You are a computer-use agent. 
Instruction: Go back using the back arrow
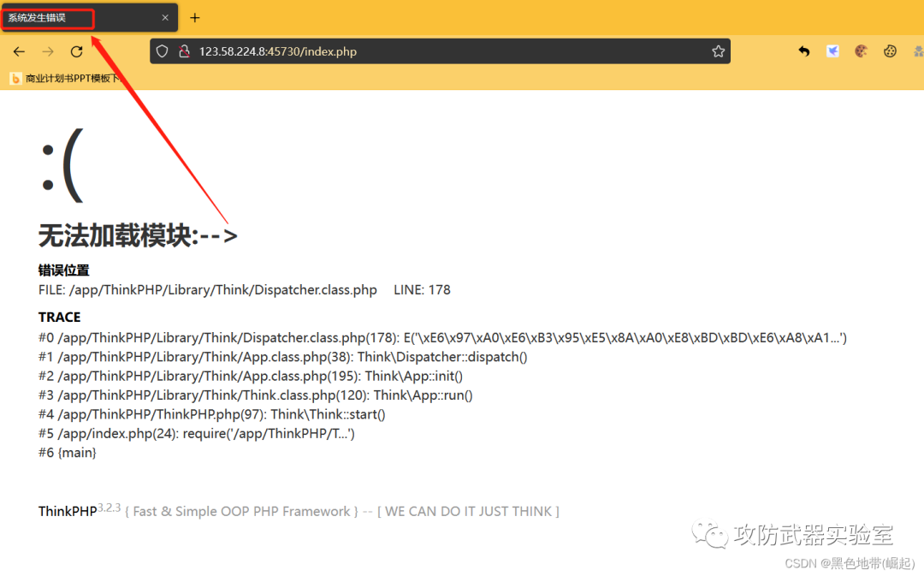coord(19,52)
